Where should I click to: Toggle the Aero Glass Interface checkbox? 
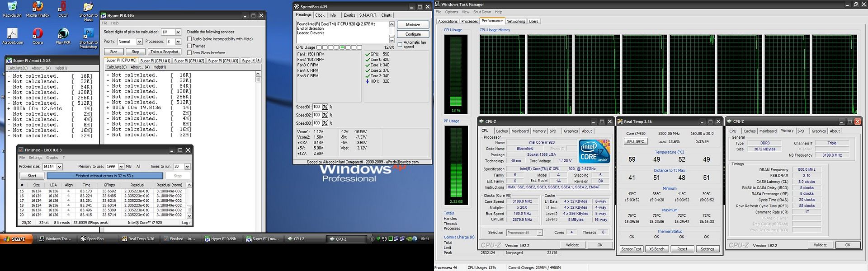point(190,52)
